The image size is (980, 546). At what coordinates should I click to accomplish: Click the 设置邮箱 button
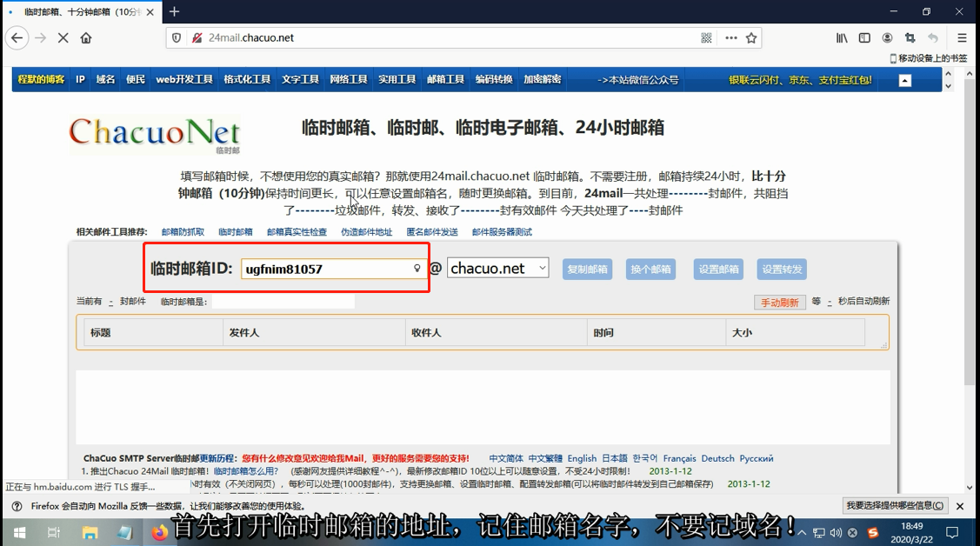(x=719, y=270)
